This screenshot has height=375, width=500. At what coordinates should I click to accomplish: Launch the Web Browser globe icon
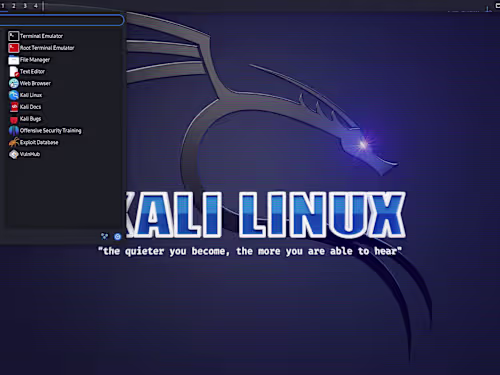click(14, 83)
